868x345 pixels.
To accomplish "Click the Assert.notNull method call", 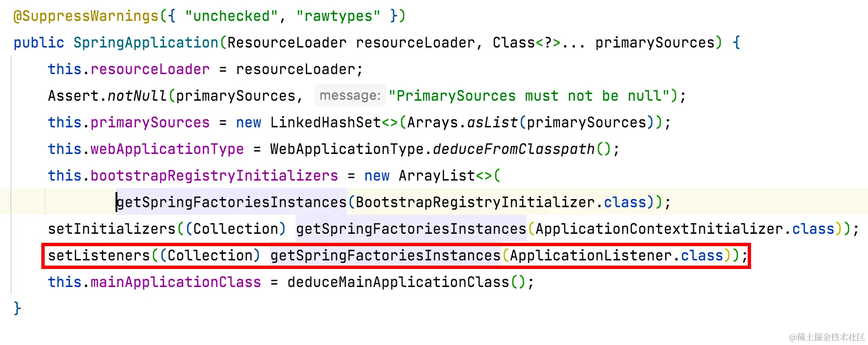I will 107,96.
